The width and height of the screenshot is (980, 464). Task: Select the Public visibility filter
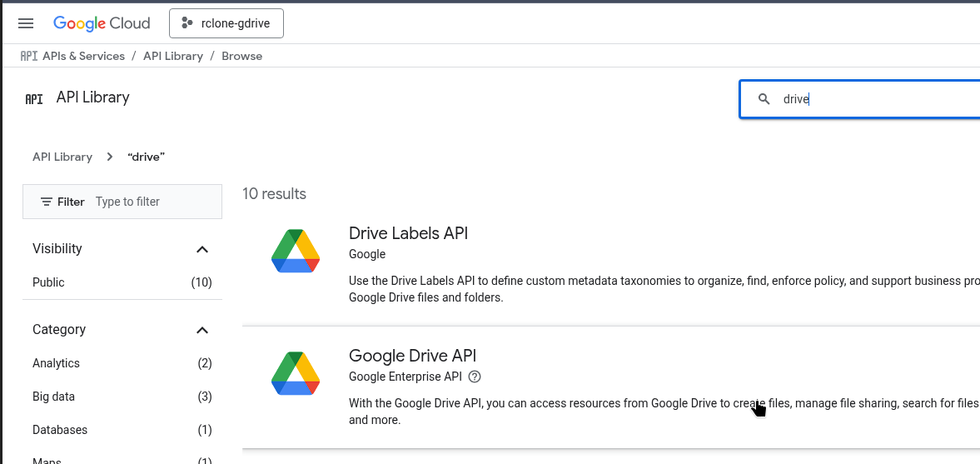[48, 282]
